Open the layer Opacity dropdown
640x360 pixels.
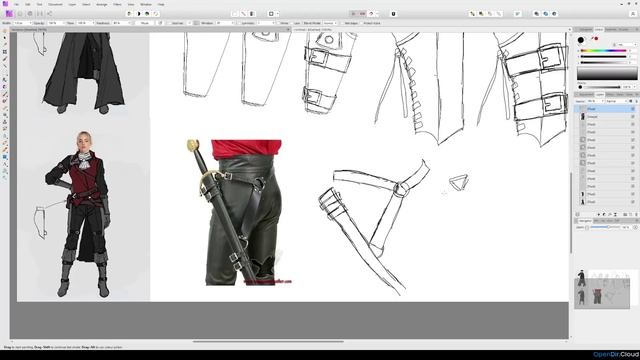click(602, 101)
